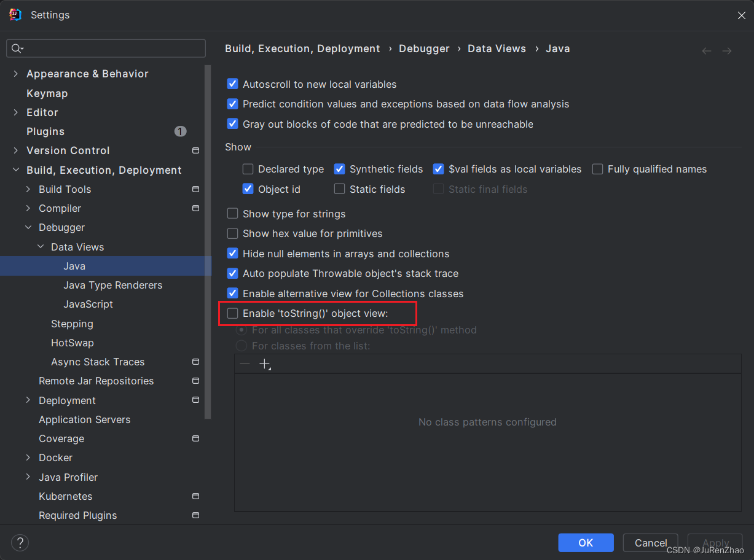This screenshot has height=560, width=754.
Task: Enable Declared type checkbox
Action: click(x=248, y=169)
